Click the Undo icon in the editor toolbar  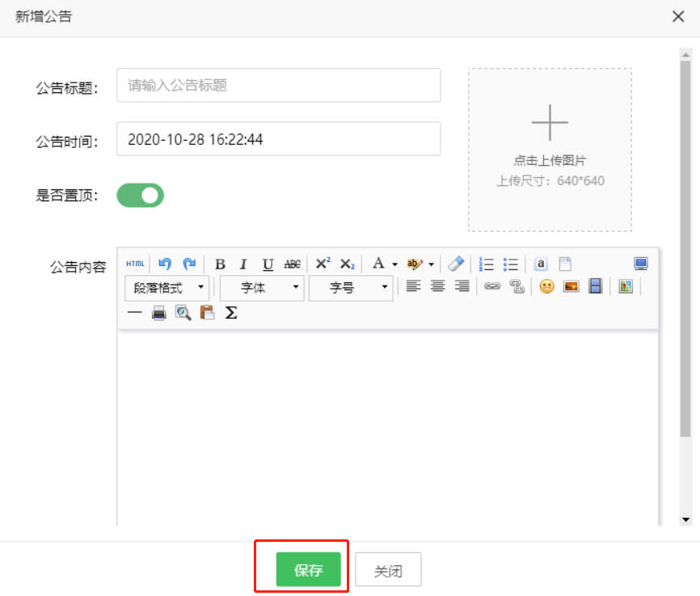pos(162,264)
